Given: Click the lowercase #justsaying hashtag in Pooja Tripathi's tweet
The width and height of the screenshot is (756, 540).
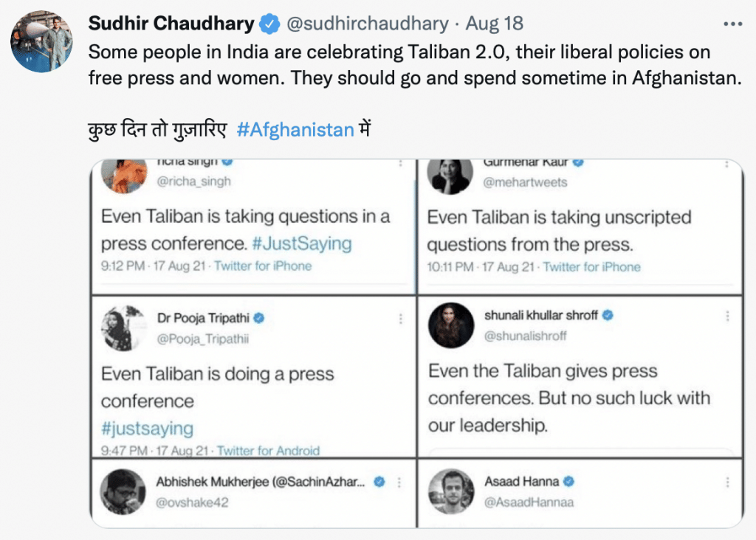Looking at the screenshot, I should (147, 428).
